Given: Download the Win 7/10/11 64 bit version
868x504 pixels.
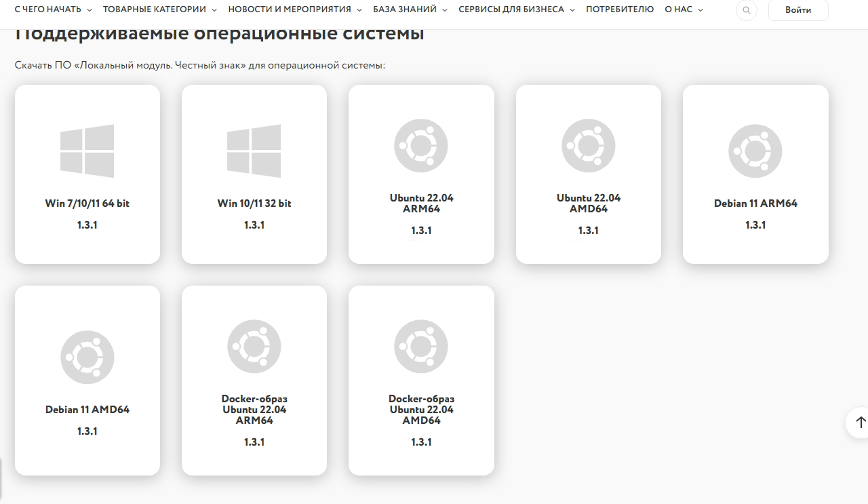Looking at the screenshot, I should point(87,174).
